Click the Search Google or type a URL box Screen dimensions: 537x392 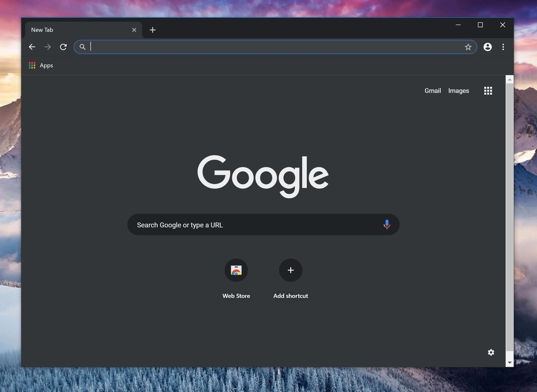263,224
